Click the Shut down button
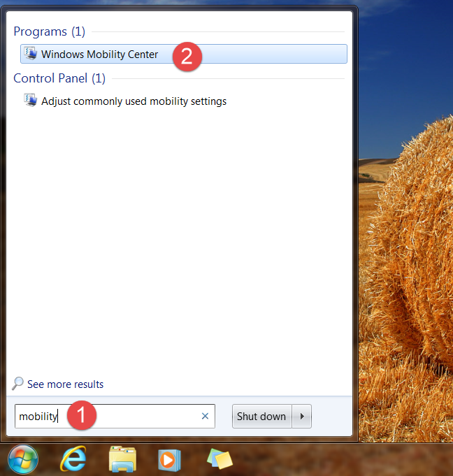The width and height of the screenshot is (453, 476). [x=261, y=416]
